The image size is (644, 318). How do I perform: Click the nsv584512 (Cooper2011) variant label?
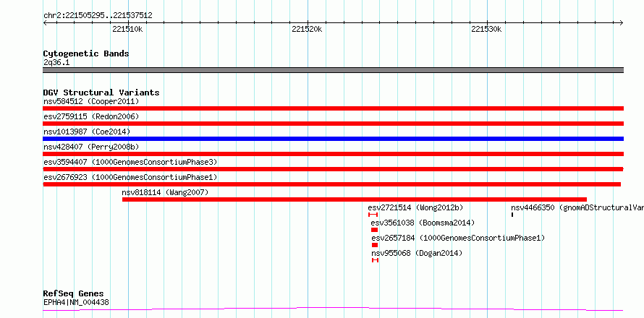coord(91,101)
